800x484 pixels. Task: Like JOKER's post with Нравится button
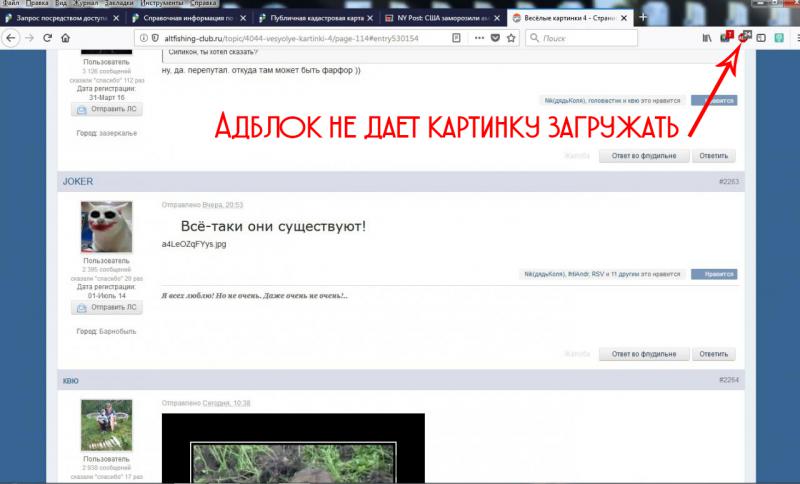[x=714, y=273]
